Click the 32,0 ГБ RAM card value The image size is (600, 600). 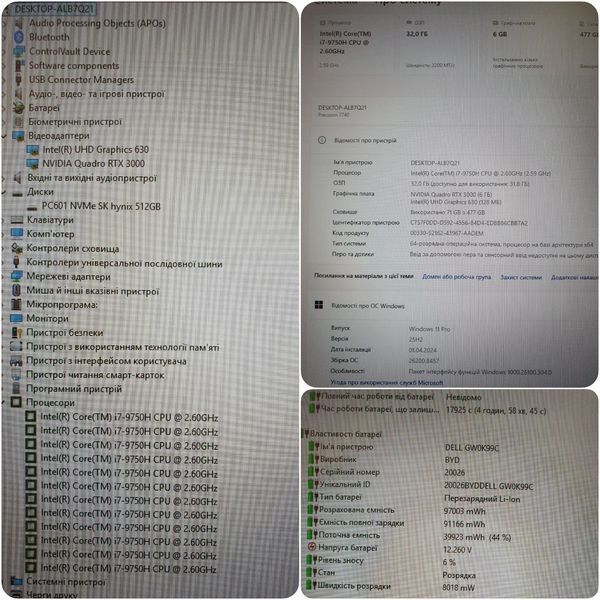(x=417, y=34)
